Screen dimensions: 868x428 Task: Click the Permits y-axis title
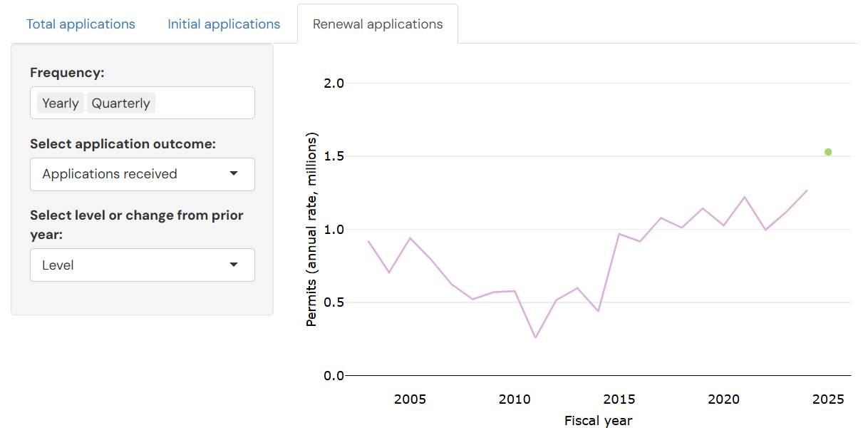(311, 230)
